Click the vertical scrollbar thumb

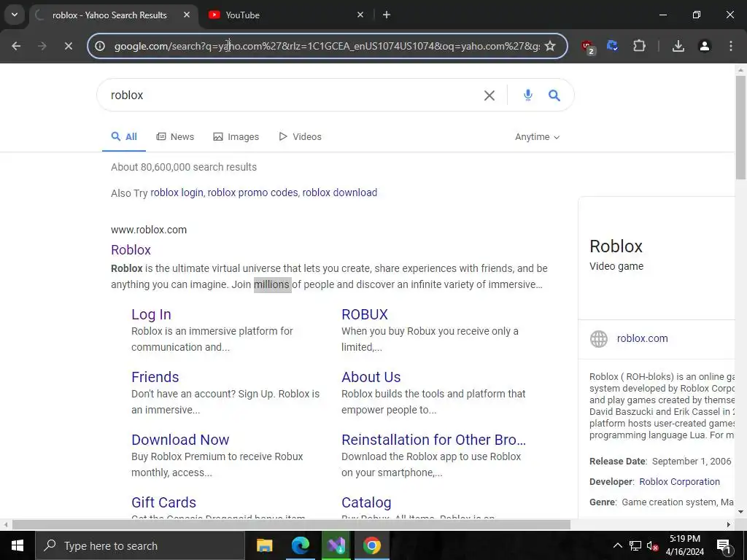pos(740,128)
